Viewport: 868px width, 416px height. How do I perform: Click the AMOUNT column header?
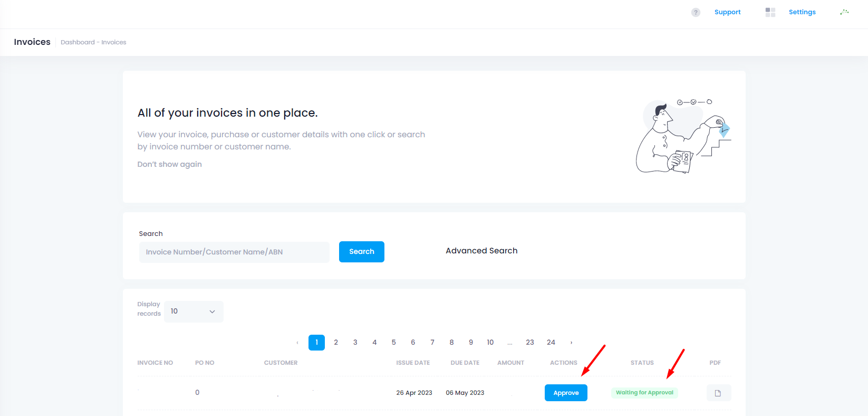pyautogui.click(x=510, y=363)
